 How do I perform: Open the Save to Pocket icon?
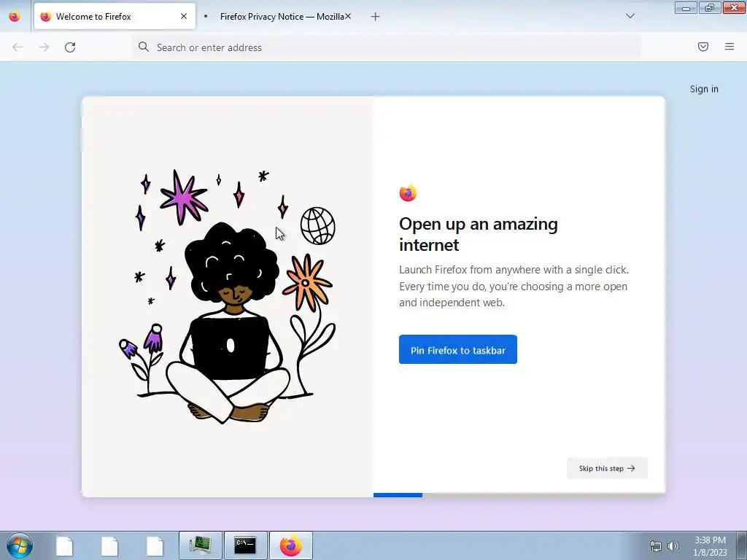click(x=703, y=47)
